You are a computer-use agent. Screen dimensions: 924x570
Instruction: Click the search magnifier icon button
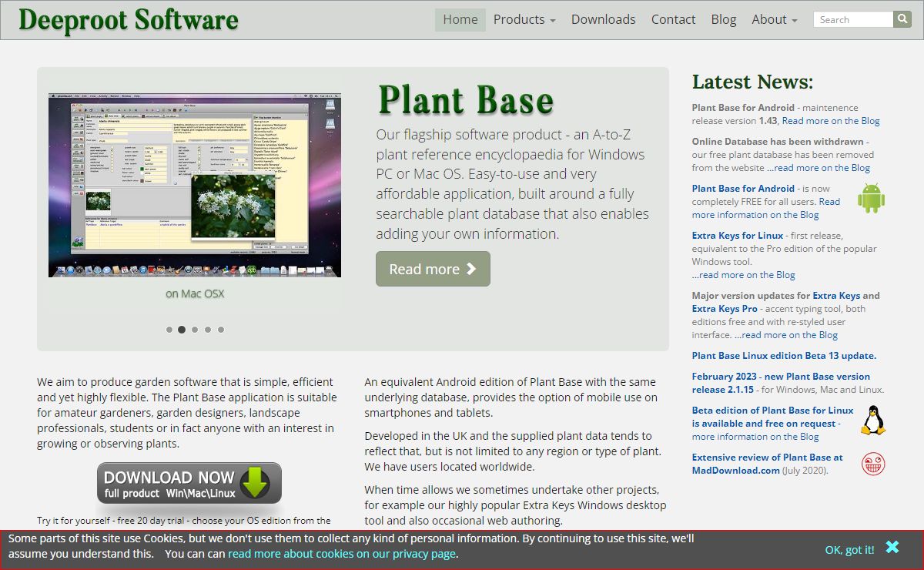pyautogui.click(x=902, y=19)
